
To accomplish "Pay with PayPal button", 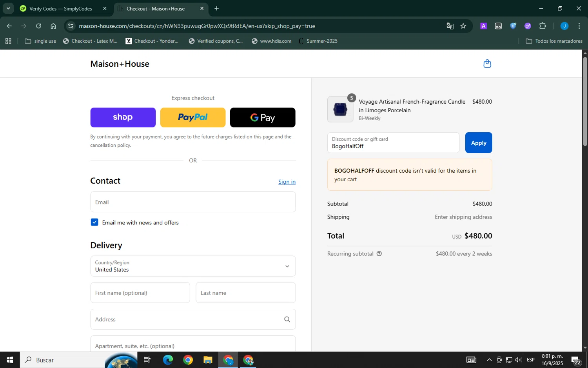I will click(193, 117).
